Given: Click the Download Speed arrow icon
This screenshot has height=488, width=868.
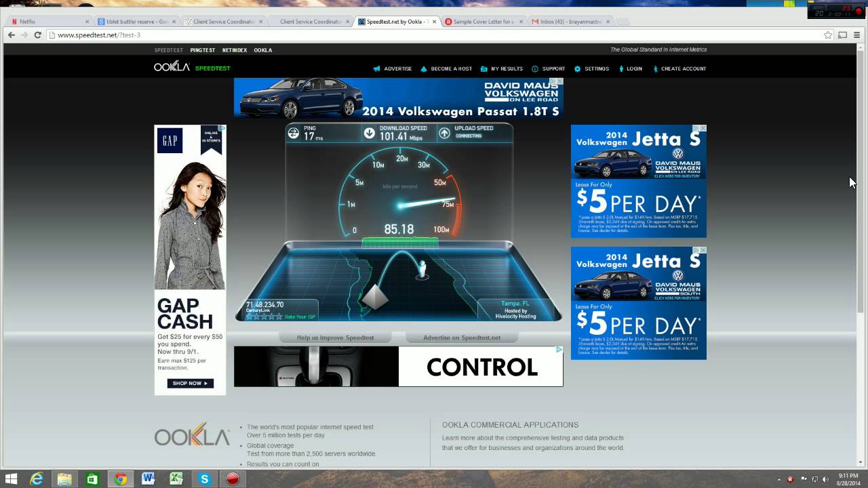Looking at the screenshot, I should click(x=370, y=133).
